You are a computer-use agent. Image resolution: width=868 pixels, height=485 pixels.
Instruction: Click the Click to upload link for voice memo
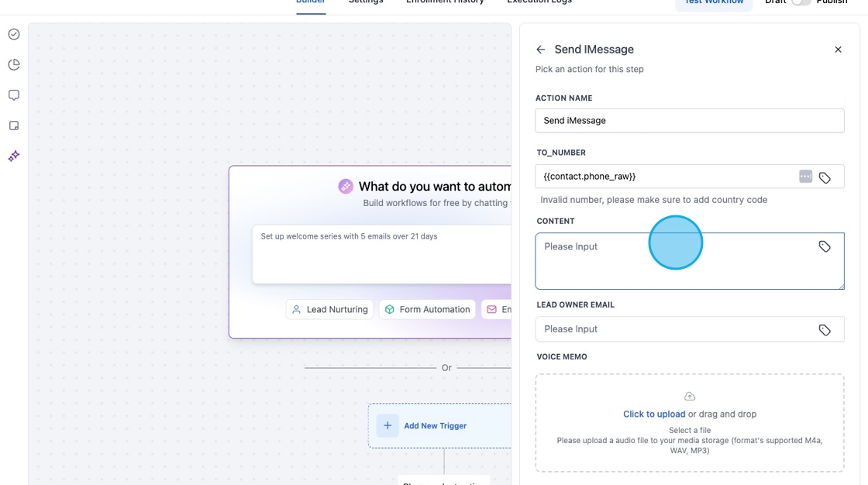(656, 414)
